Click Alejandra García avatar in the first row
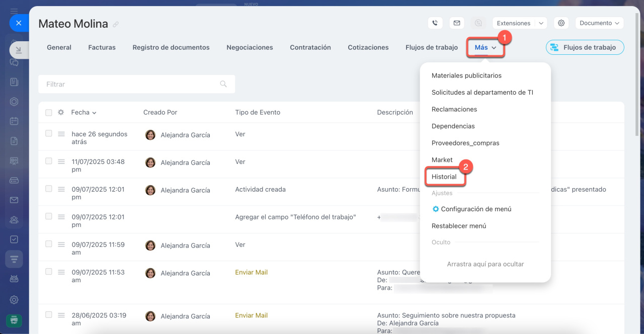 coord(150,135)
